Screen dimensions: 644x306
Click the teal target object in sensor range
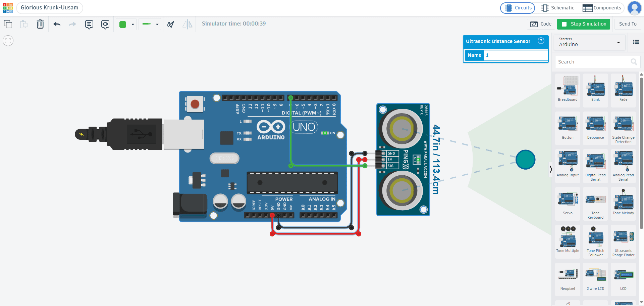(x=525, y=160)
